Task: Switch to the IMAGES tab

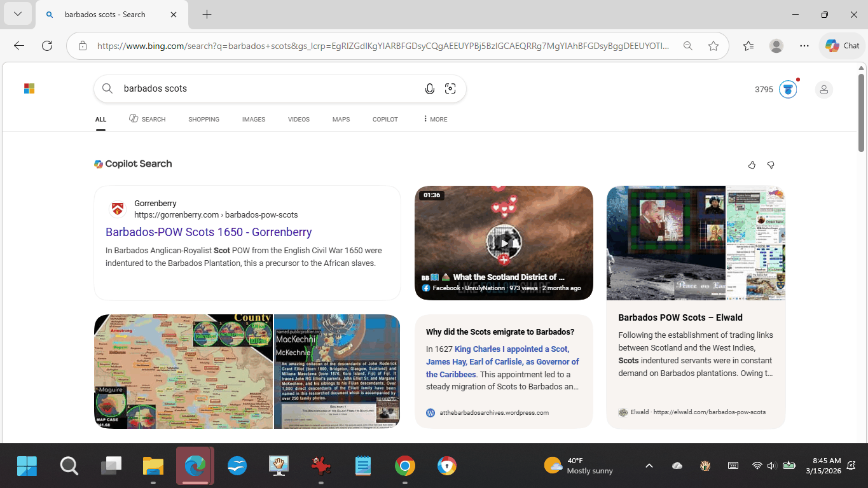Action: (x=253, y=119)
